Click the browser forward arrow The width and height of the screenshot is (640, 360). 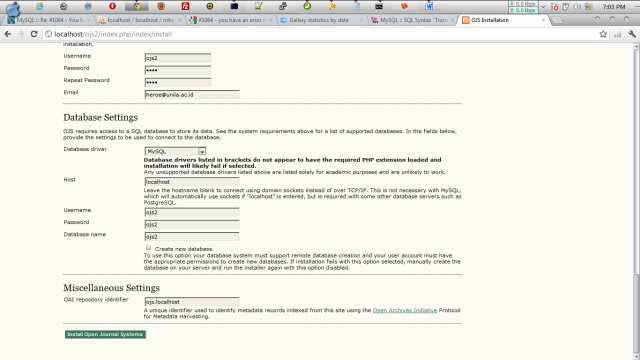point(20,34)
